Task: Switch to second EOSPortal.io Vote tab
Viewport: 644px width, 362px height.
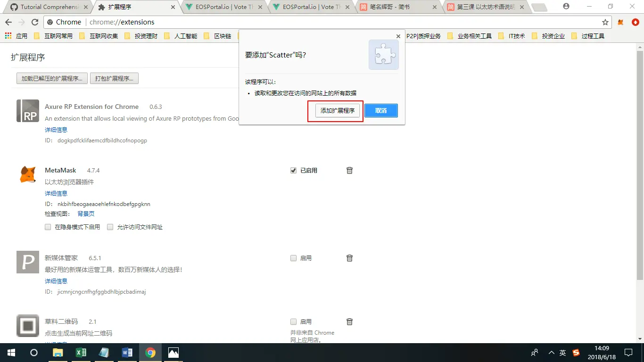Action: (310, 7)
